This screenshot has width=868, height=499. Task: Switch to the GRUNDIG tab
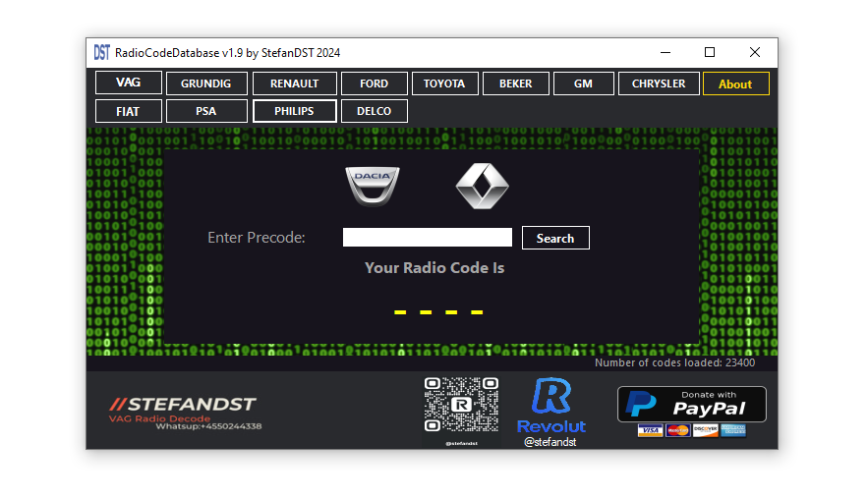(205, 83)
